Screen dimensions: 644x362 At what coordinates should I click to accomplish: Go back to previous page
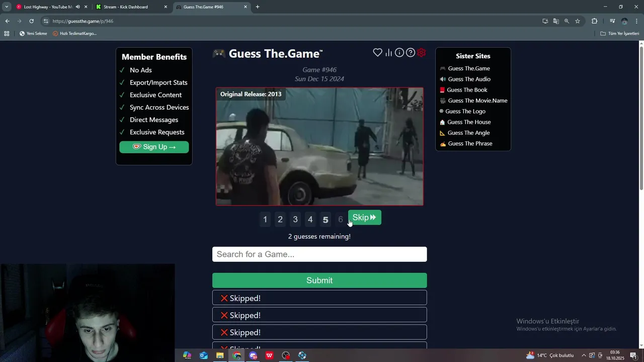pyautogui.click(x=7, y=21)
